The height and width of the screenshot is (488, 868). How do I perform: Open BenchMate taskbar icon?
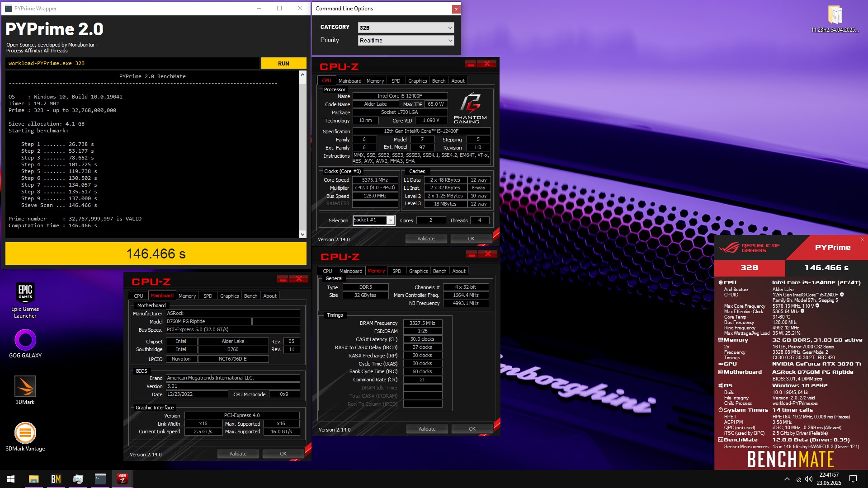click(x=56, y=479)
